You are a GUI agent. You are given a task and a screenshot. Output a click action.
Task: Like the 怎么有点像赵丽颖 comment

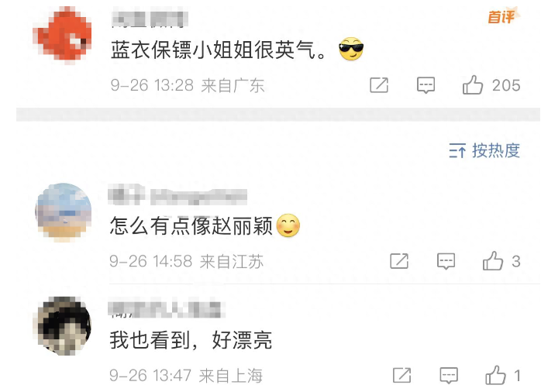493,260
